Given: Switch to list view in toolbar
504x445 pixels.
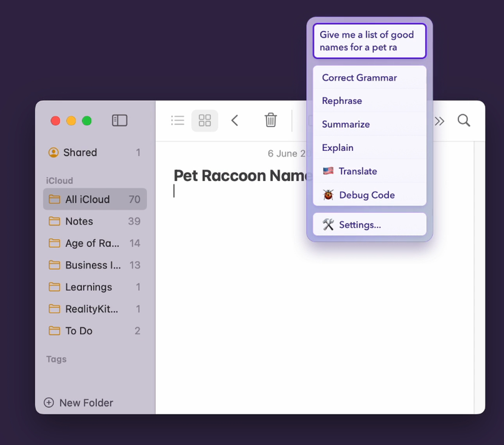Looking at the screenshot, I should point(178,121).
